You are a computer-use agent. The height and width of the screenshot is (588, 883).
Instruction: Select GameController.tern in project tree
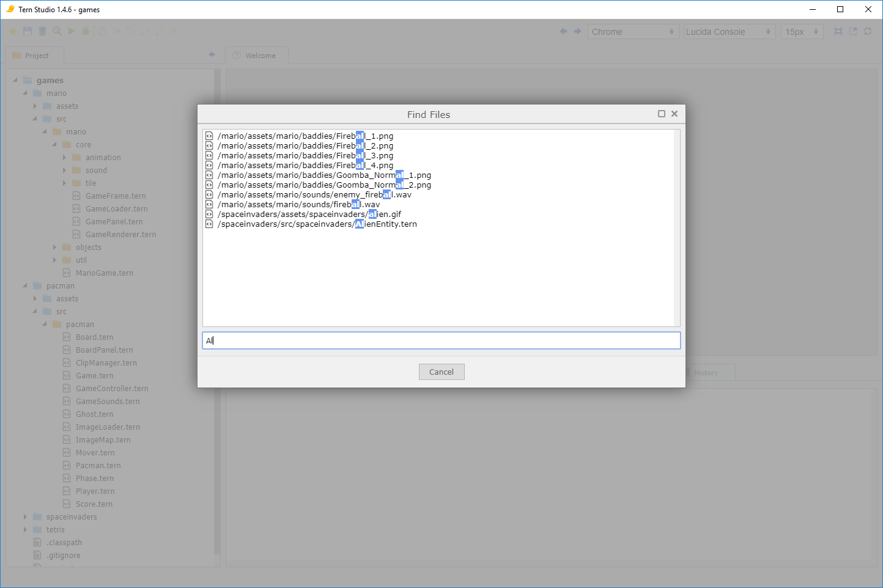(112, 388)
